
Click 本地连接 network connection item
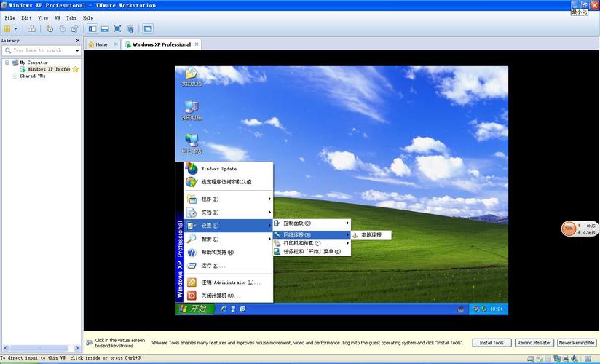click(x=371, y=235)
